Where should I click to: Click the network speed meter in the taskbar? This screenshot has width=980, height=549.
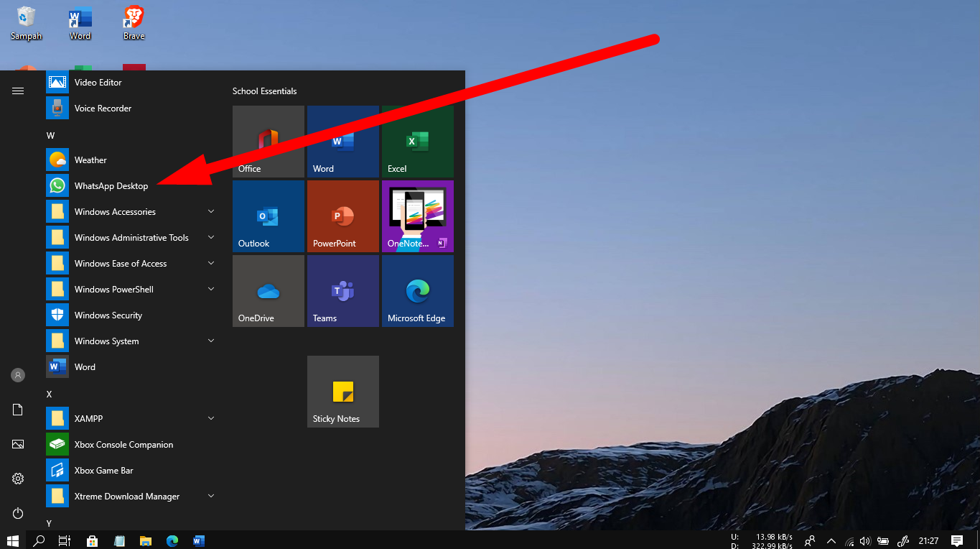click(x=762, y=541)
